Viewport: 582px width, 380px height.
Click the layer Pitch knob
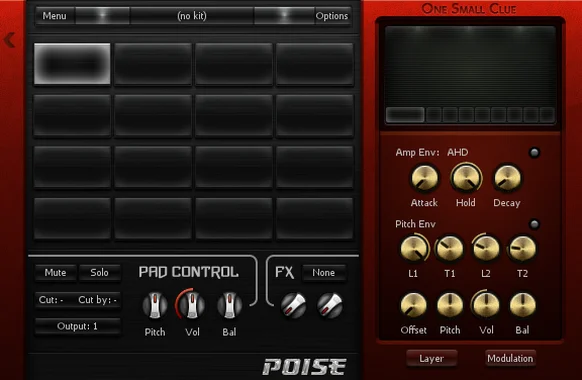(449, 305)
